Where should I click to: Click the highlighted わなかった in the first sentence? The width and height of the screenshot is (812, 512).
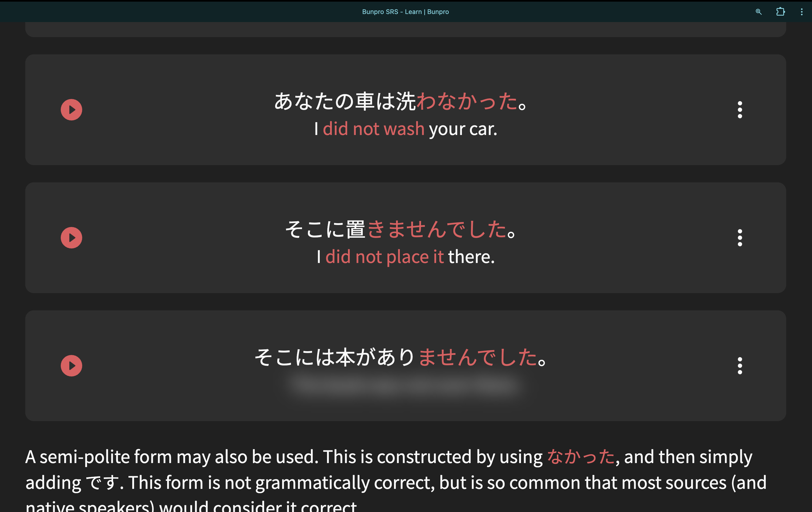467,101
